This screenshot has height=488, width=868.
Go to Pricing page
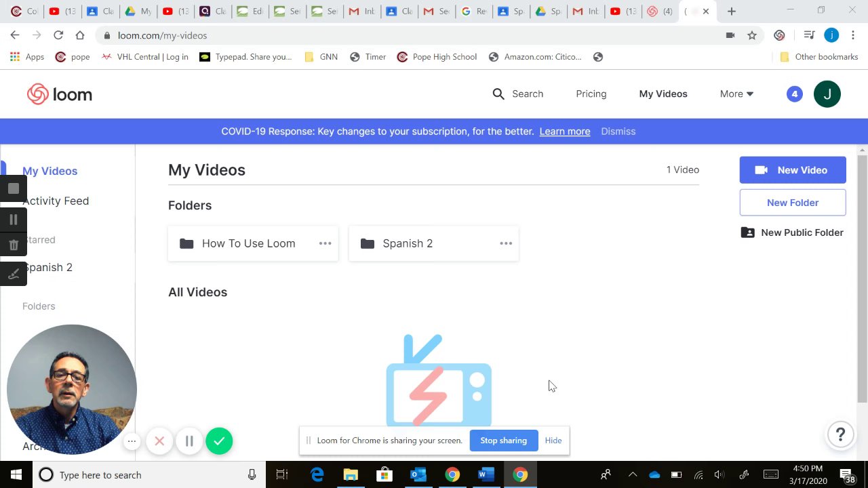591,94
